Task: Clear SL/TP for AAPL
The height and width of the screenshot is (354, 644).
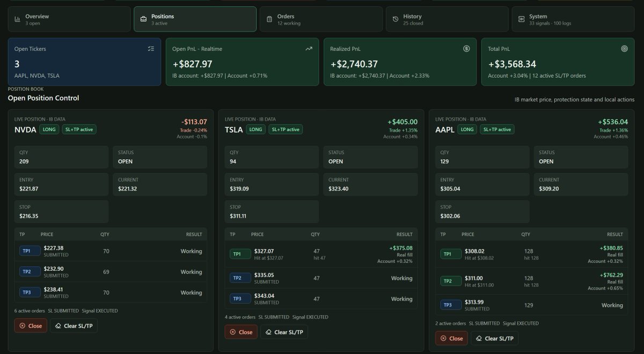Action: point(495,338)
